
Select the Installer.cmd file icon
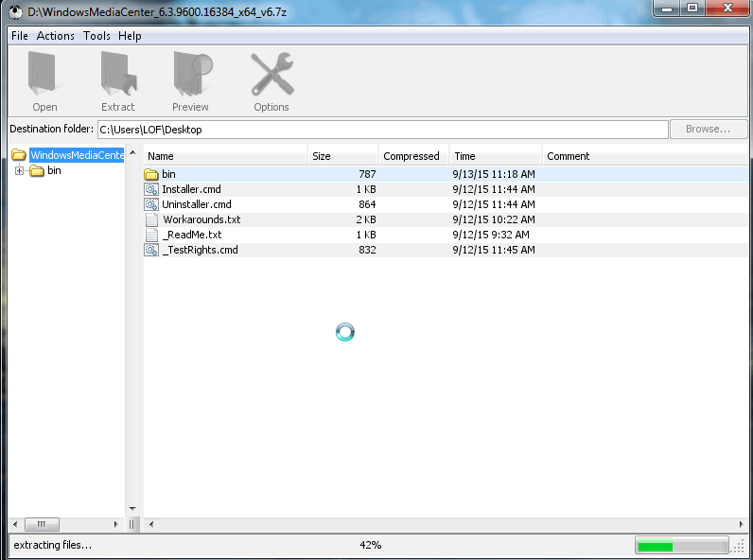pos(151,189)
